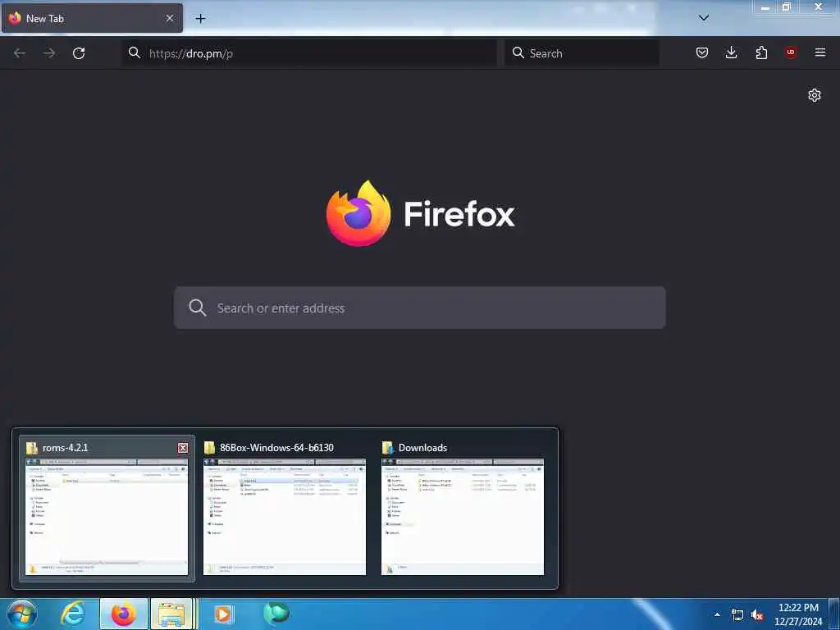This screenshot has height=630, width=840.
Task: Open the Downloads panel arrow icon
Action: 731,52
